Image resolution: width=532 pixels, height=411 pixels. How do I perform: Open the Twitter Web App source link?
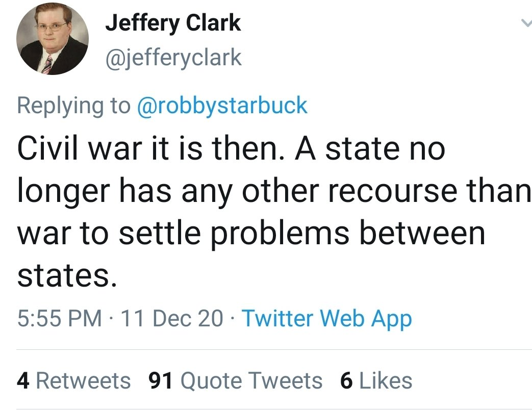[x=327, y=319]
